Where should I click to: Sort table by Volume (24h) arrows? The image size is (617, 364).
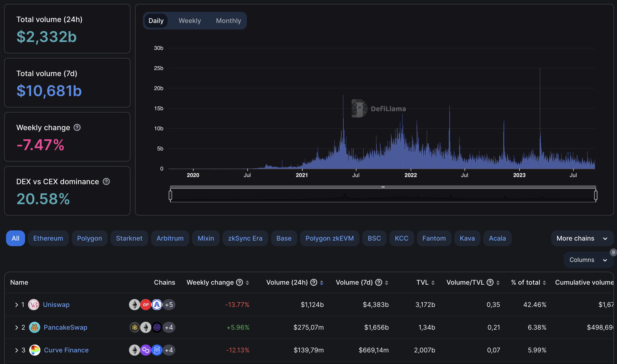(321, 283)
